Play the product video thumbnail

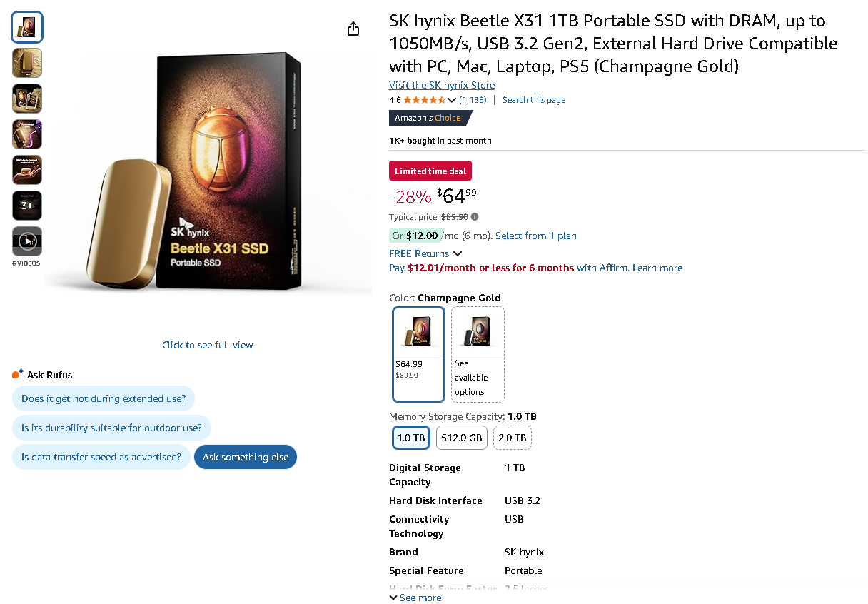point(27,241)
